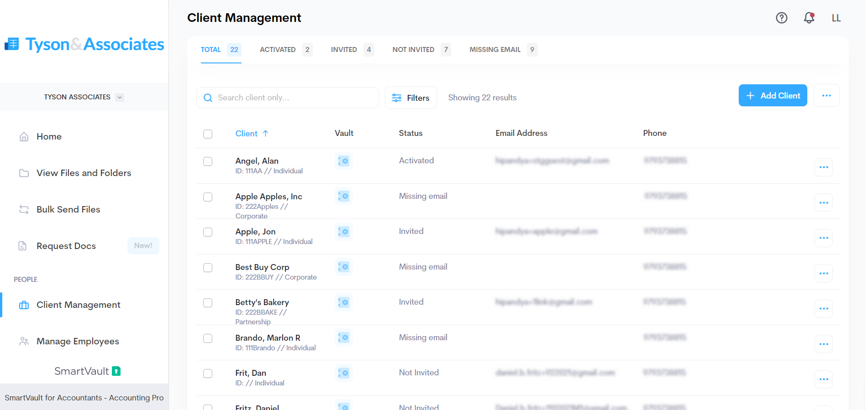Open vault icon for Angel, Alan
This screenshot has width=868, height=410.
(343, 161)
